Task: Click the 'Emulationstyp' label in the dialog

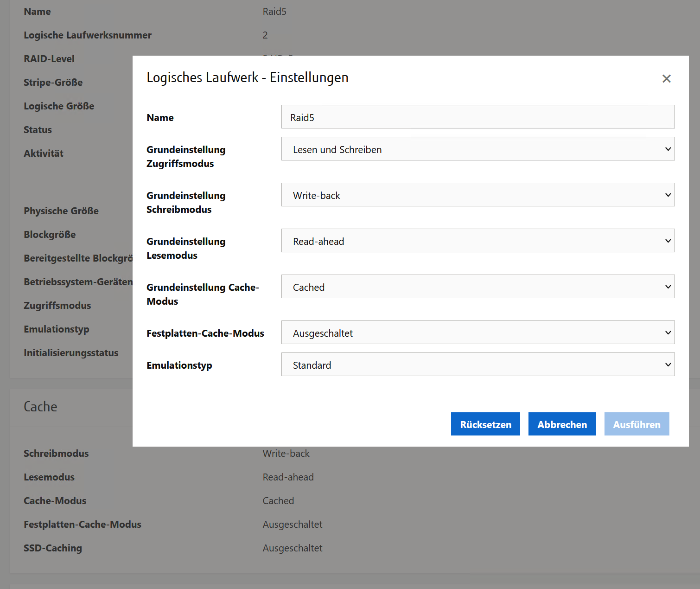Action: point(179,365)
